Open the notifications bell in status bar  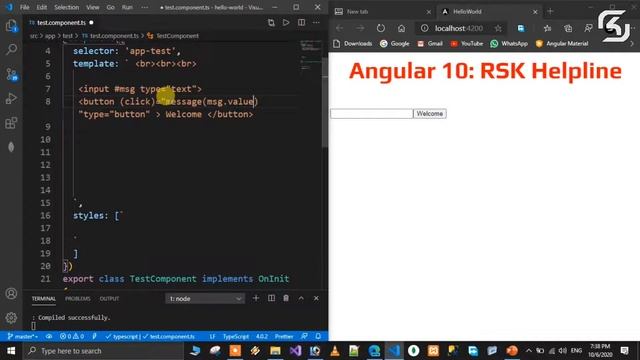coord(318,336)
